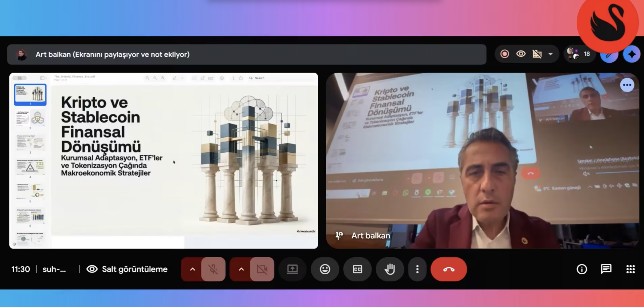Select the page 4 thumbnail in the PDF sidebar

click(x=30, y=167)
